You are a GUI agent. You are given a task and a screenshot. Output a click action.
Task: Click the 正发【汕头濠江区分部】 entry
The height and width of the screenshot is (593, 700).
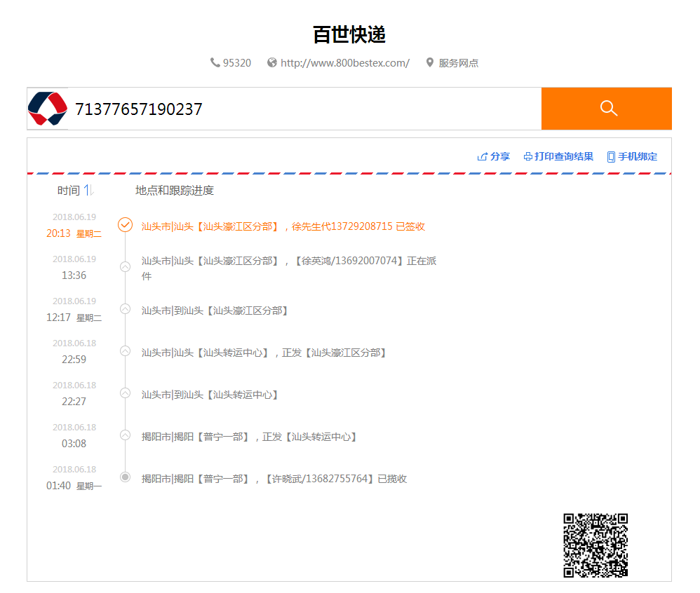click(264, 353)
